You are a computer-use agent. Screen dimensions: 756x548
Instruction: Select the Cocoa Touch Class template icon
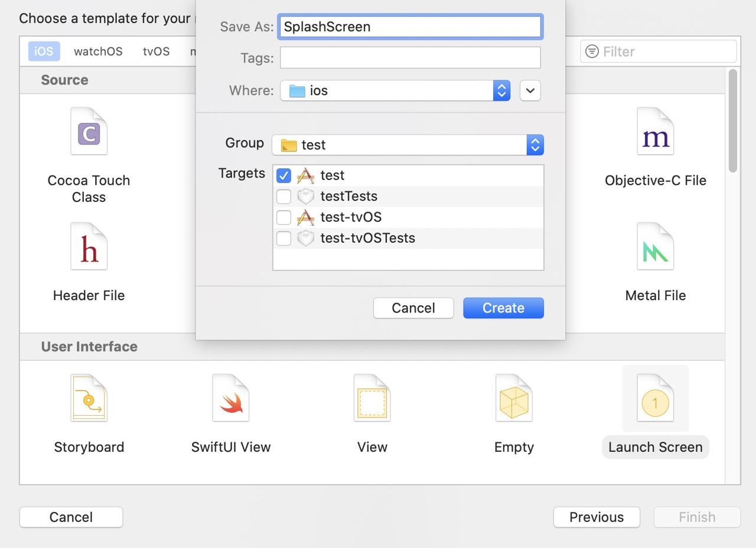(89, 131)
